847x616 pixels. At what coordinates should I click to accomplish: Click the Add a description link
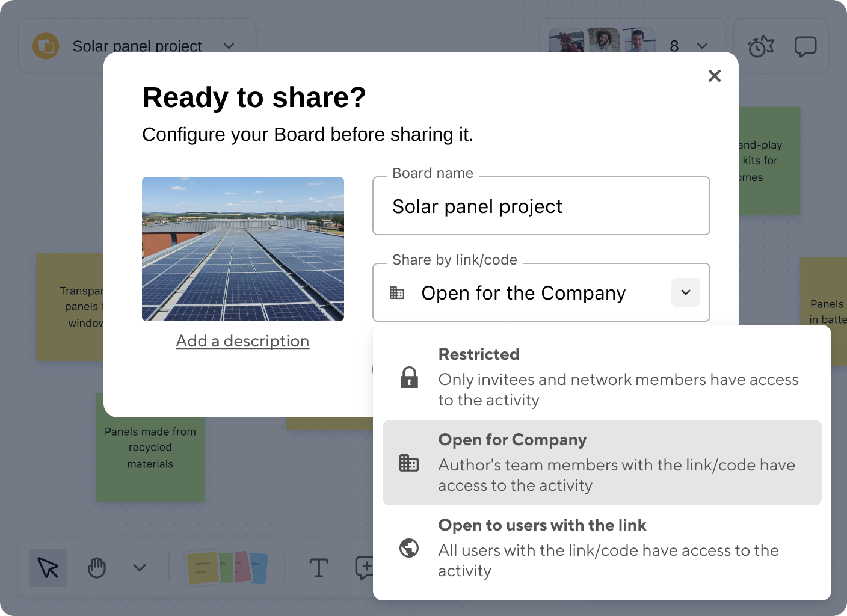[x=242, y=341]
